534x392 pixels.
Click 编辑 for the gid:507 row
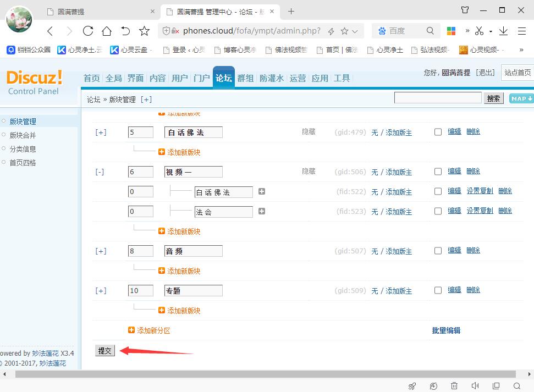click(x=454, y=250)
